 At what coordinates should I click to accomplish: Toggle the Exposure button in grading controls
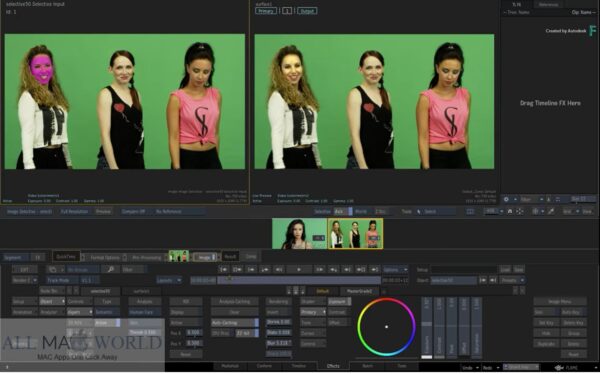pos(339,302)
